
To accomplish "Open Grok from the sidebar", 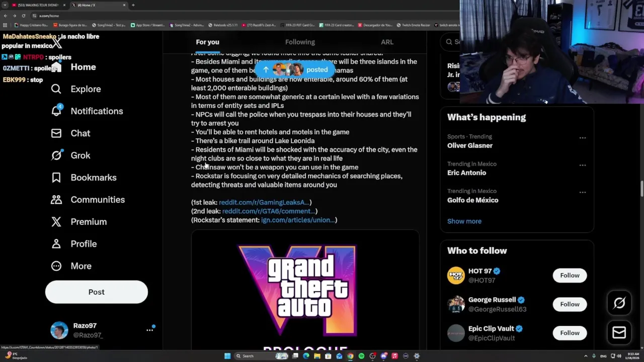I will (71, 155).
